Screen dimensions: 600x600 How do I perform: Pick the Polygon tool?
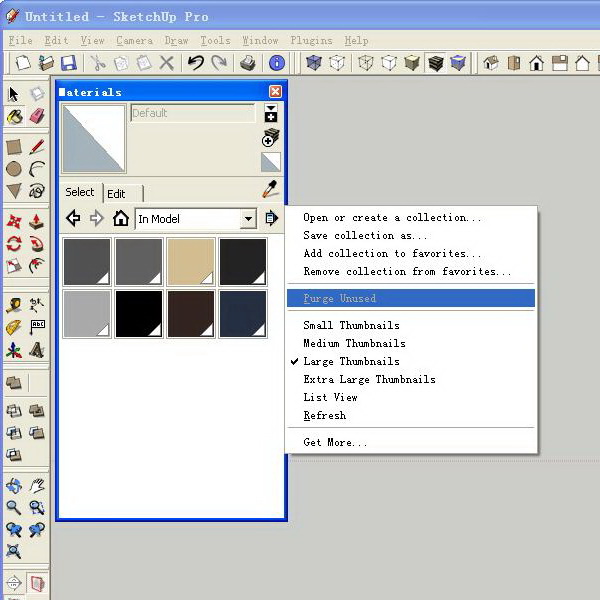(x=14, y=191)
